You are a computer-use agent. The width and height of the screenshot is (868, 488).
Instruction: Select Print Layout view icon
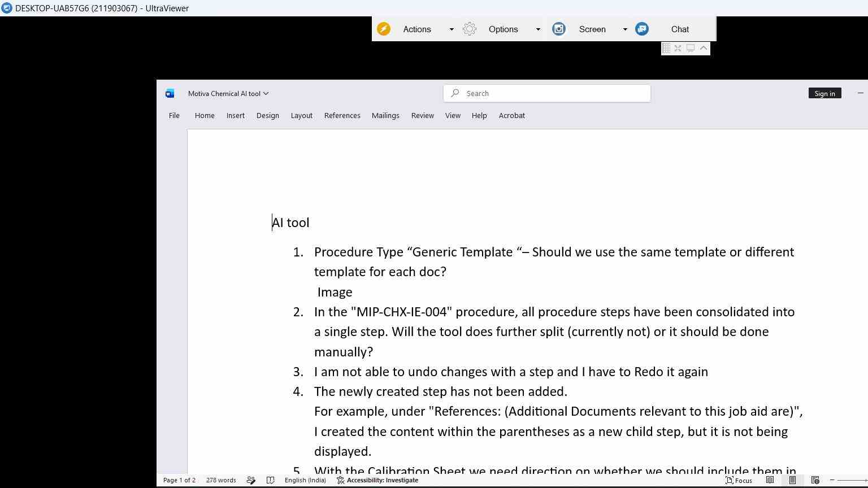pos(792,480)
